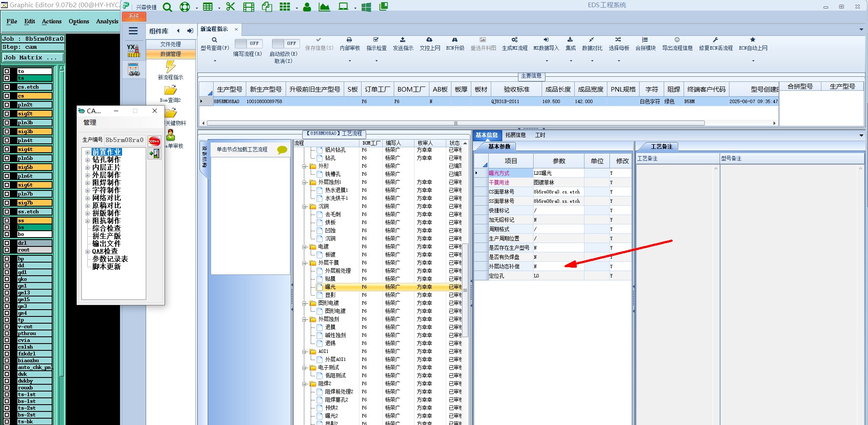This screenshot has height=425, width=868.
Task: Collapse the 沉铜 folder in process tree
Action: [x=304, y=207]
